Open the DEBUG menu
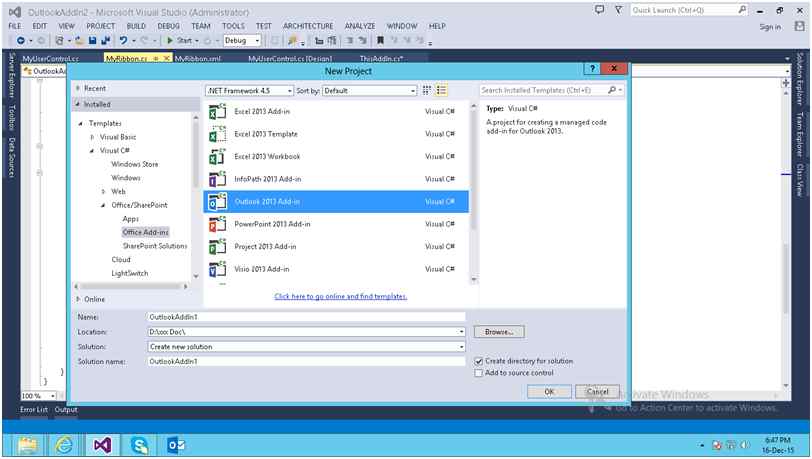The image size is (812, 459). tap(168, 26)
